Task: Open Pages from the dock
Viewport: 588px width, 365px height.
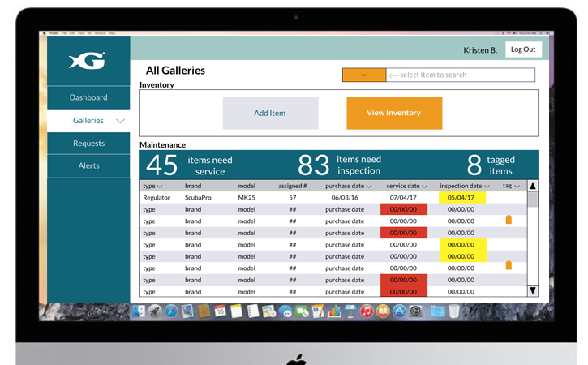Action: coord(318,311)
